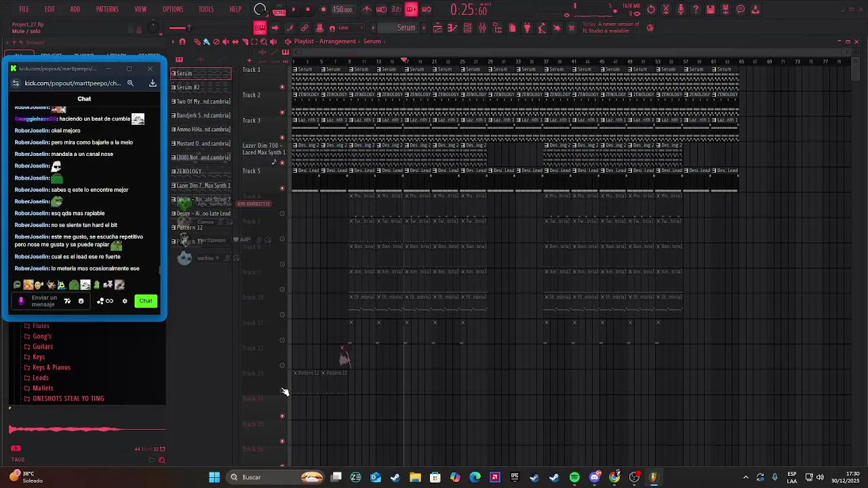This screenshot has width=868, height=488.
Task: Open Discord from the taskbar
Action: click(595, 477)
